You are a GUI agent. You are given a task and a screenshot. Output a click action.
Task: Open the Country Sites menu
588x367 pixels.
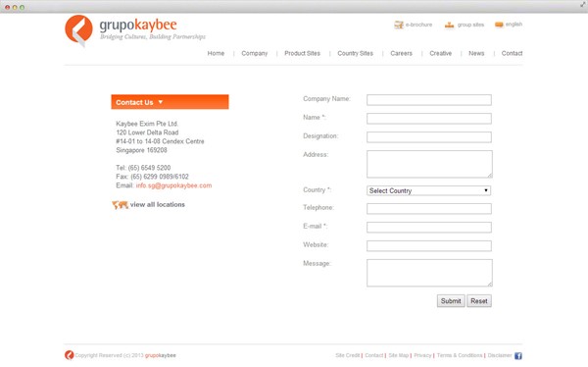(355, 53)
